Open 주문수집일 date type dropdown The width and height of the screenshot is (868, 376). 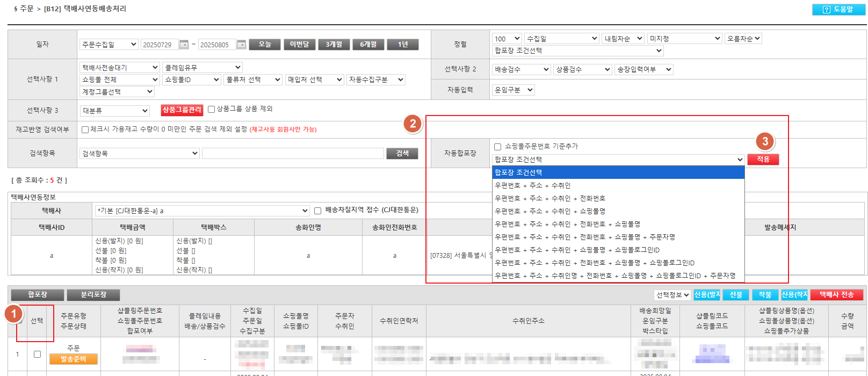pyautogui.click(x=109, y=45)
